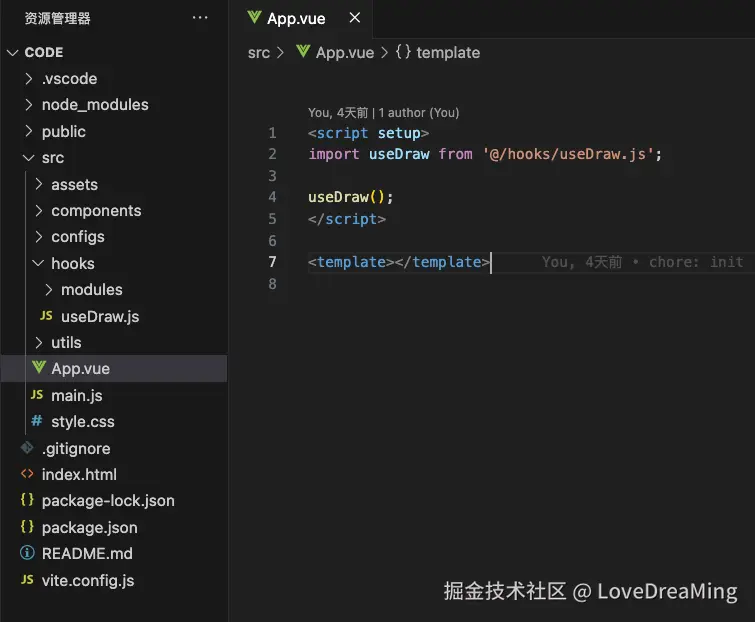Place cursor on 'useDraw();' call line
755x622 pixels.
coord(351,197)
